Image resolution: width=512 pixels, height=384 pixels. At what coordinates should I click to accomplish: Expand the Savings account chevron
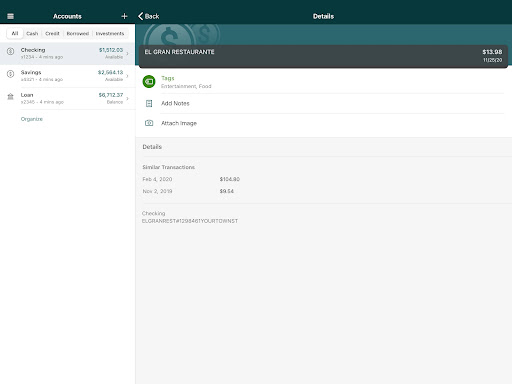click(127, 76)
